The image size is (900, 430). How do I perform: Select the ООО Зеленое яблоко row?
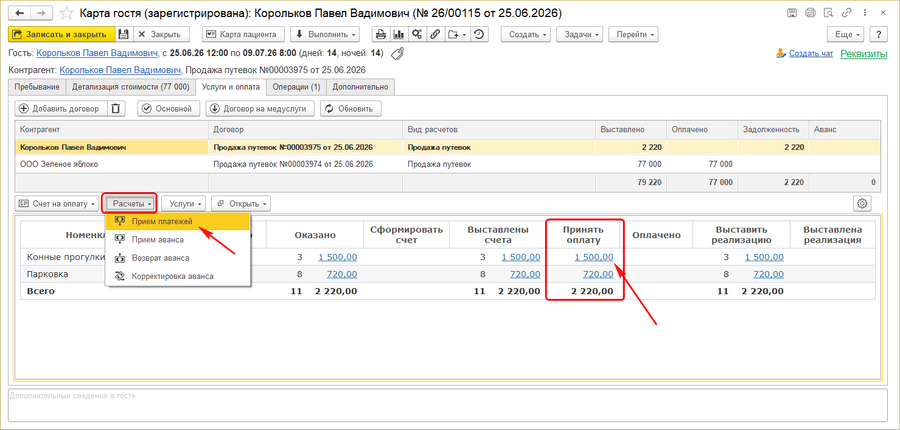[448, 164]
